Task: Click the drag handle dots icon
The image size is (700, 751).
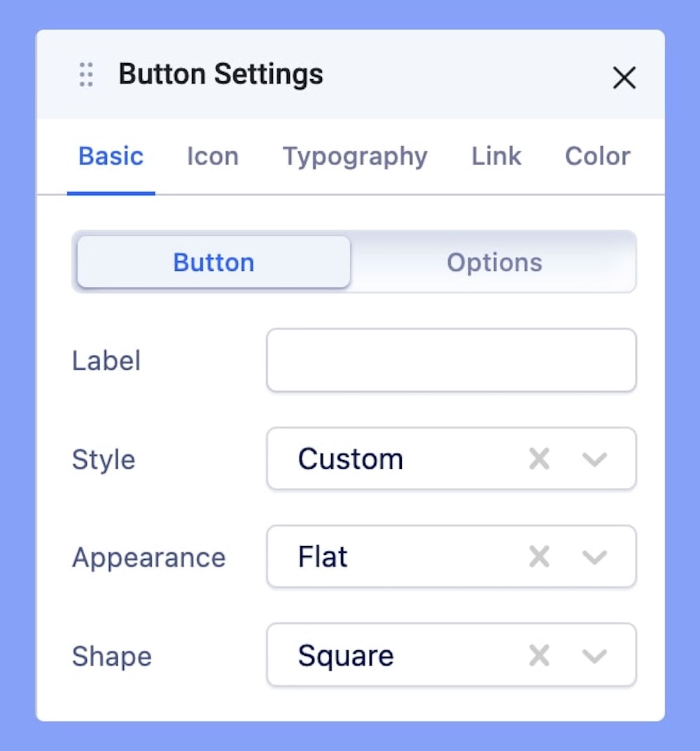Action: [x=86, y=75]
